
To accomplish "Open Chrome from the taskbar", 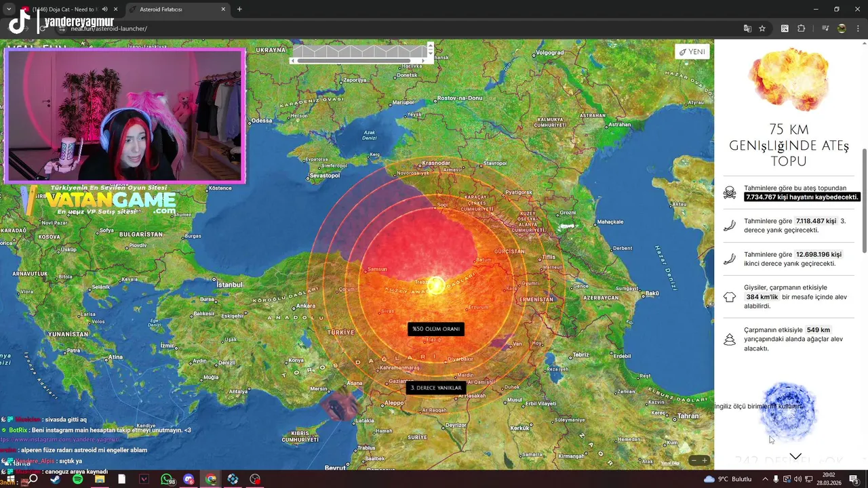I will [x=211, y=479].
